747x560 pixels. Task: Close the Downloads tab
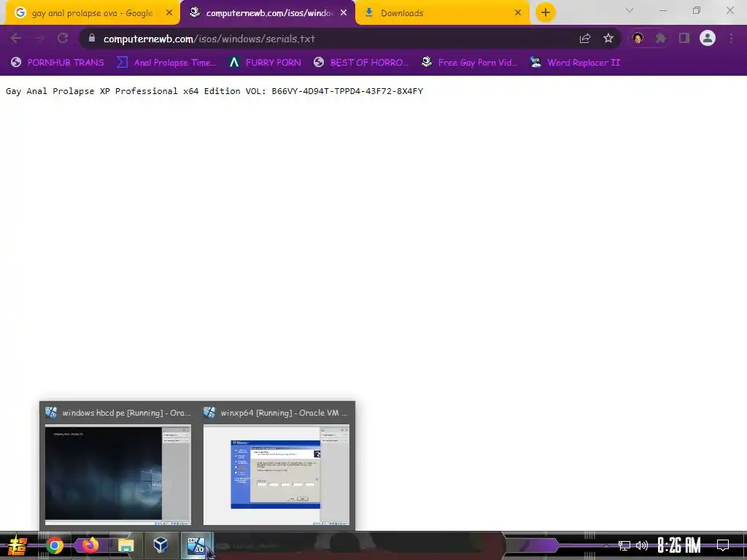pyautogui.click(x=518, y=13)
